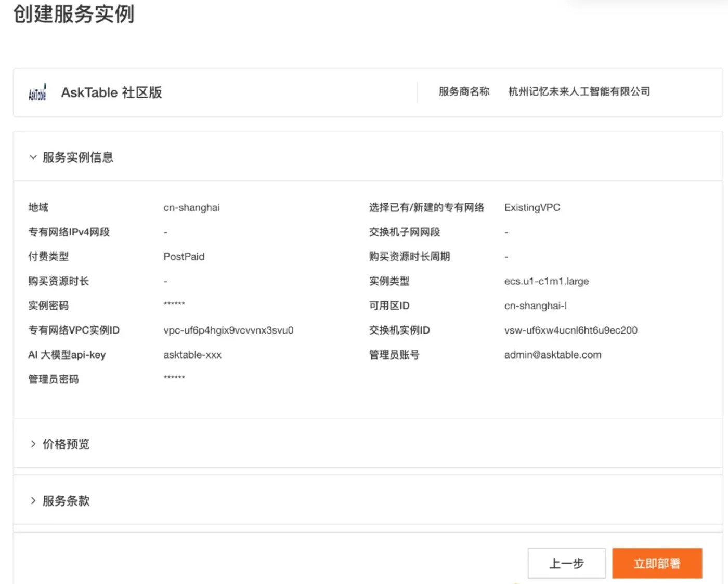Click the 付费类型 label
Viewport: 728px width, 584px height.
coord(48,256)
